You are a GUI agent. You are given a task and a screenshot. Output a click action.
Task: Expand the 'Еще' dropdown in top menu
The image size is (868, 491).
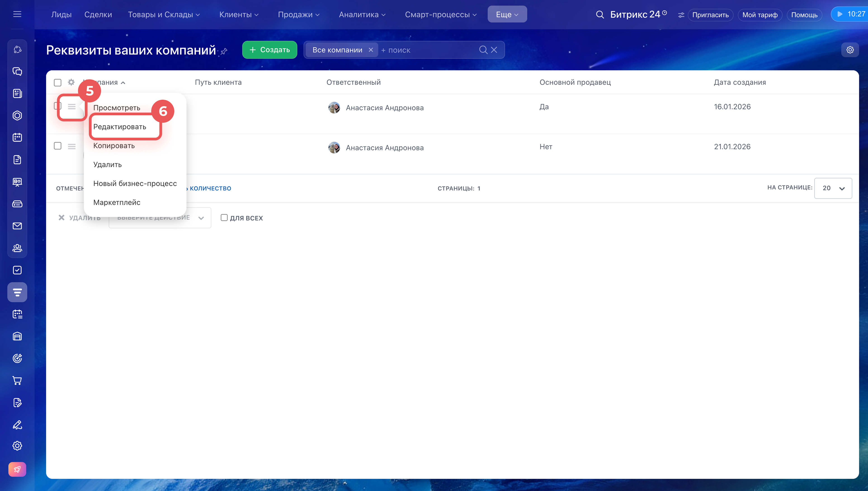pos(507,14)
